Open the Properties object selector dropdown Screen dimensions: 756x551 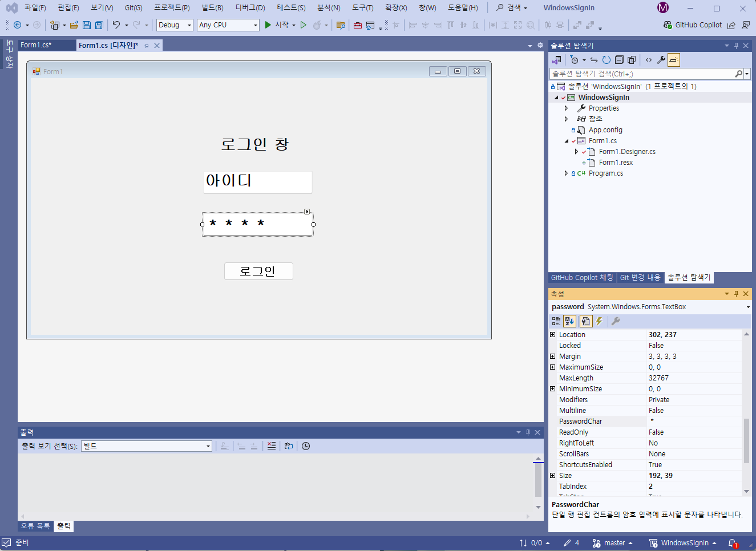(x=748, y=307)
